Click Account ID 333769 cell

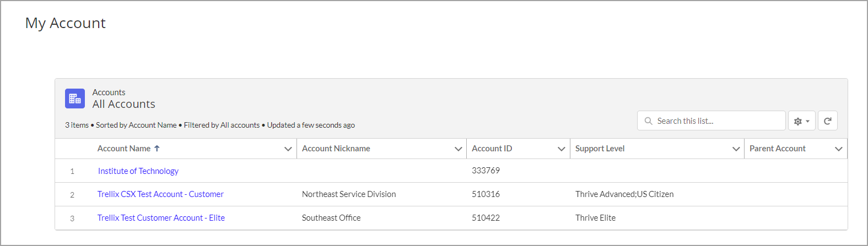[x=486, y=171]
